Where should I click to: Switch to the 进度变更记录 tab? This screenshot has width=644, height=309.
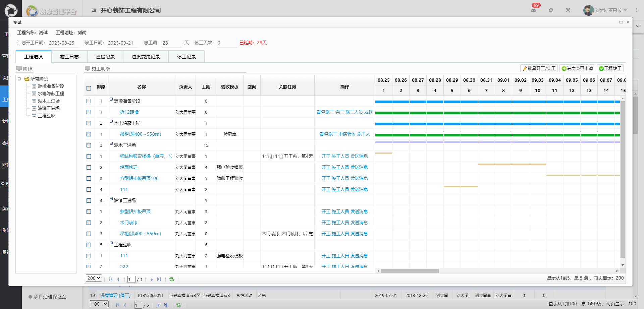(146, 56)
